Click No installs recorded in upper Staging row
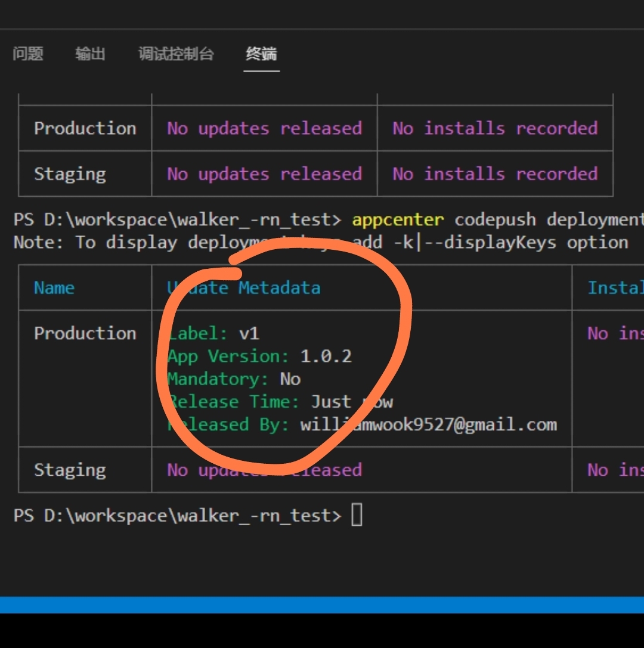This screenshot has width=644, height=648. pos(495,174)
